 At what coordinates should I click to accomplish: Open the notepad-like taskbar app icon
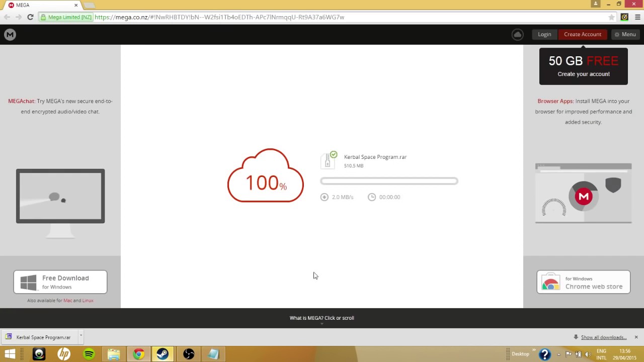coord(213,354)
